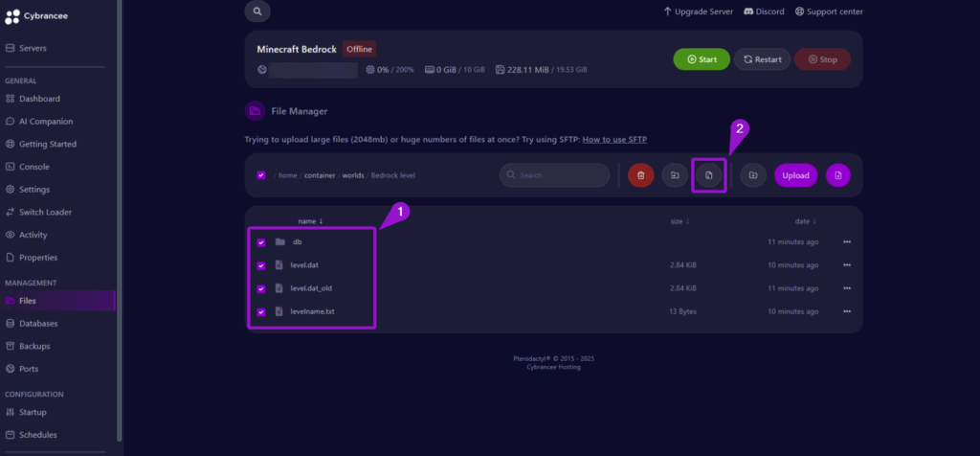Click the archive files icon highlighted in purple

709,175
